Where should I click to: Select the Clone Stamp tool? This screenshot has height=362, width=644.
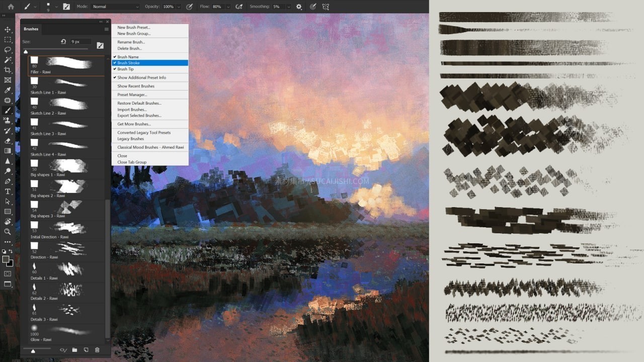point(8,121)
